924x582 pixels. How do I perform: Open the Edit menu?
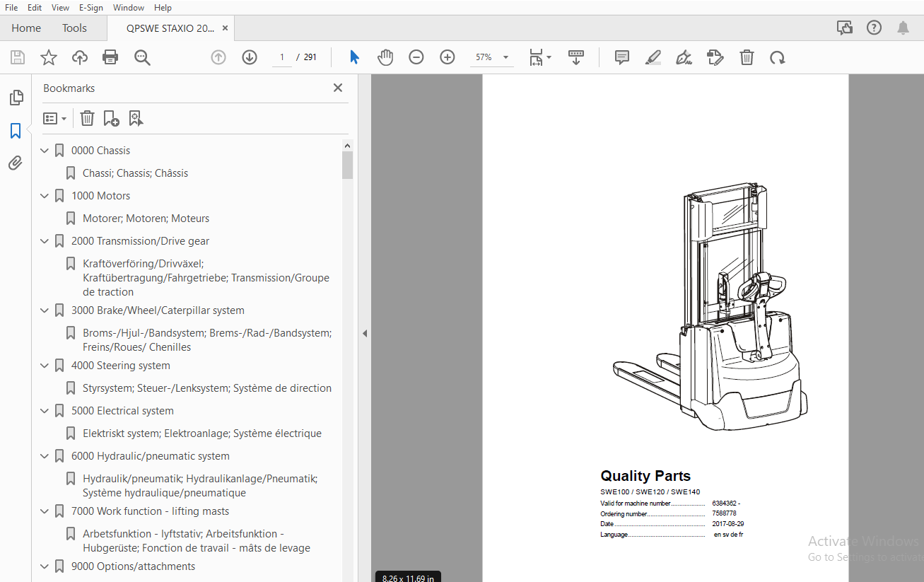pyautogui.click(x=35, y=7)
